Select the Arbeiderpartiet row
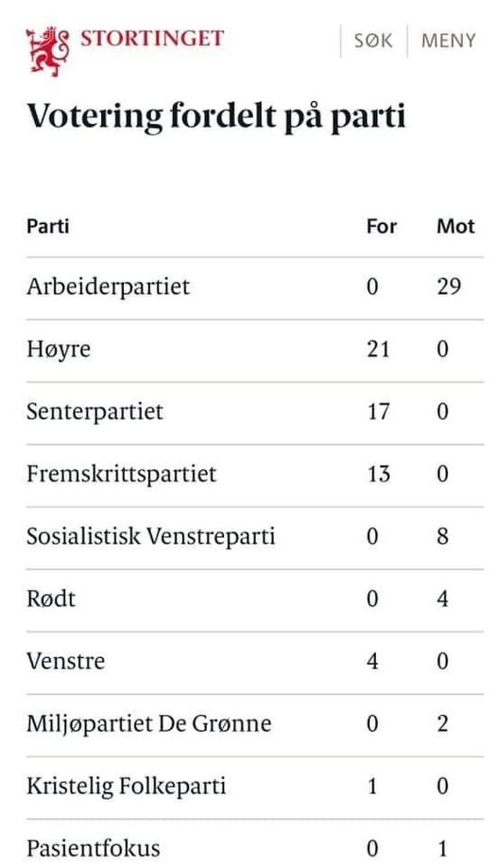This screenshot has width=497, height=868. [254, 287]
